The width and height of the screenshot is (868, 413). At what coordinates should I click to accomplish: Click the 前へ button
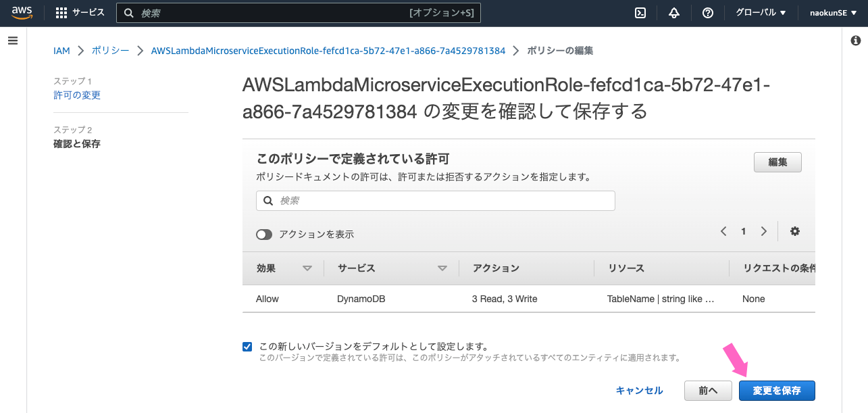click(708, 391)
